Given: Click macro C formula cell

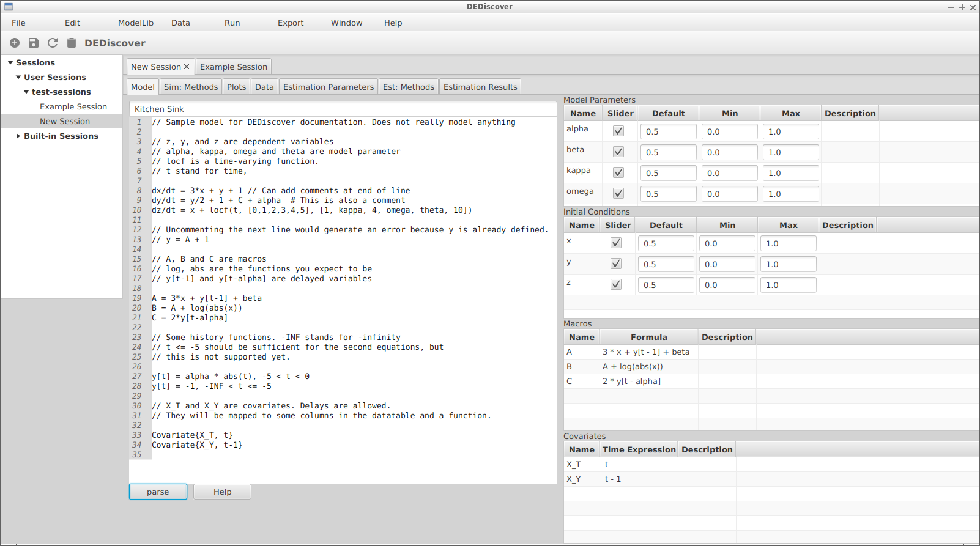Looking at the screenshot, I should (x=648, y=381).
